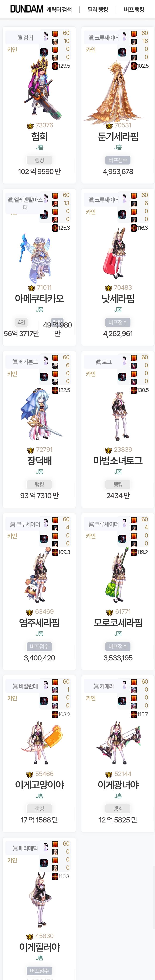Switch to the 딜러 랭킹 tab
The width and height of the screenshot is (155, 980).
(98, 9)
